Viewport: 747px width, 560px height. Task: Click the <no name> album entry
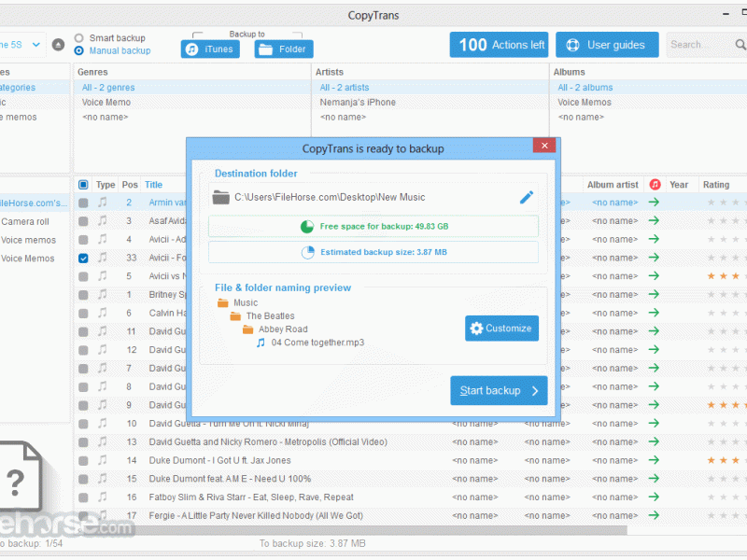tap(581, 118)
